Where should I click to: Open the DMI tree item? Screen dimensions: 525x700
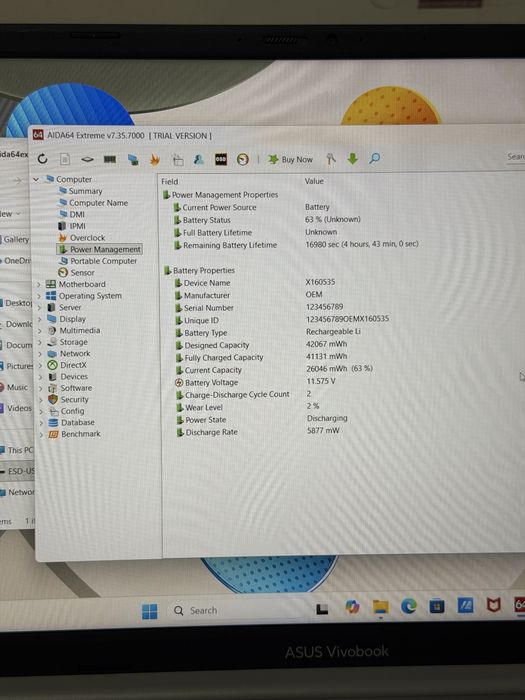click(72, 214)
